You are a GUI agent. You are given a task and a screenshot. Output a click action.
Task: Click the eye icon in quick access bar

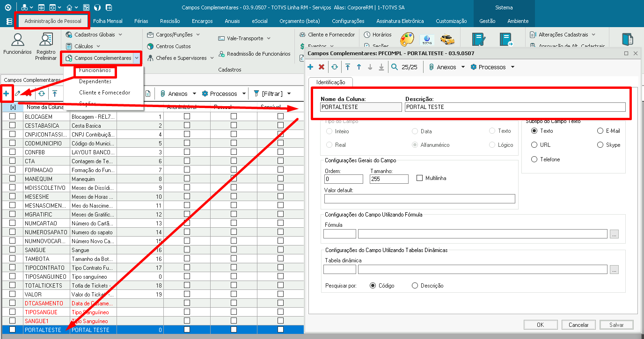pos(41,7)
